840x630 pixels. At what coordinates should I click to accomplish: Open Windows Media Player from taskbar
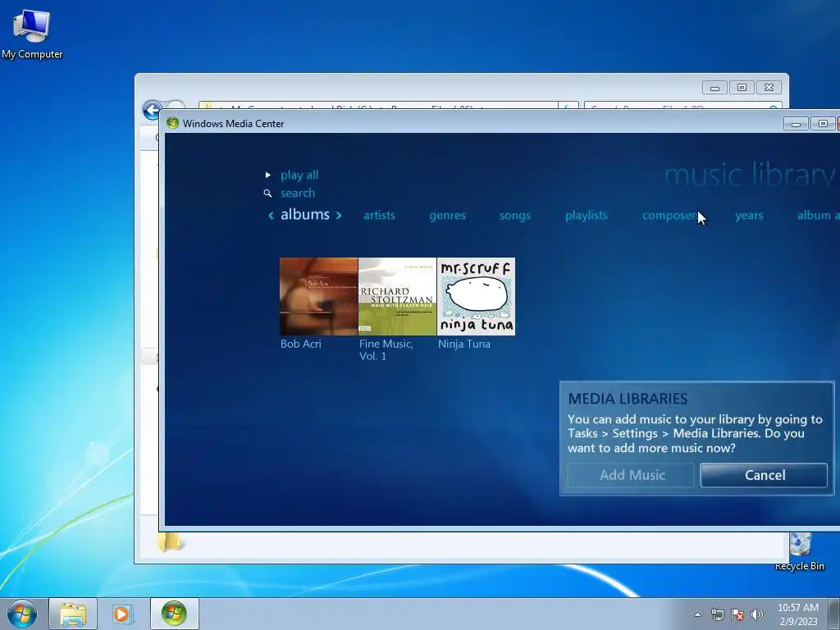123,614
